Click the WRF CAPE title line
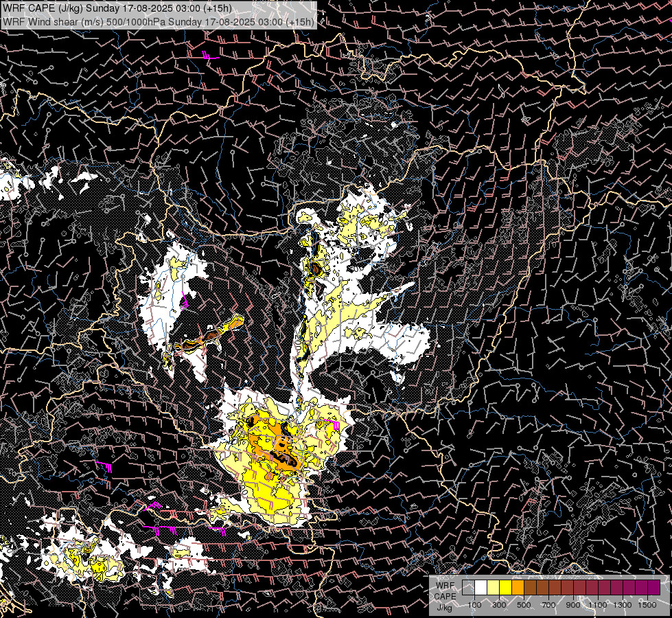The image size is (672, 618). click(117, 8)
